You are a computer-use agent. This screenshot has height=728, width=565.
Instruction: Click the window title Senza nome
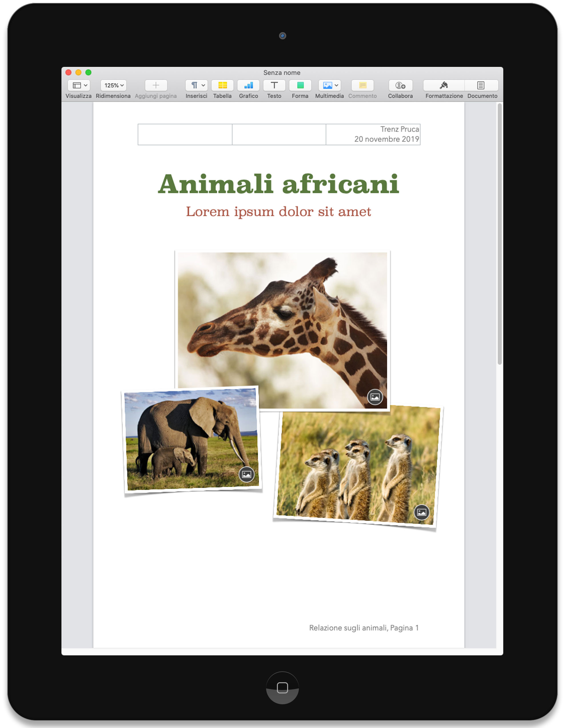click(282, 73)
